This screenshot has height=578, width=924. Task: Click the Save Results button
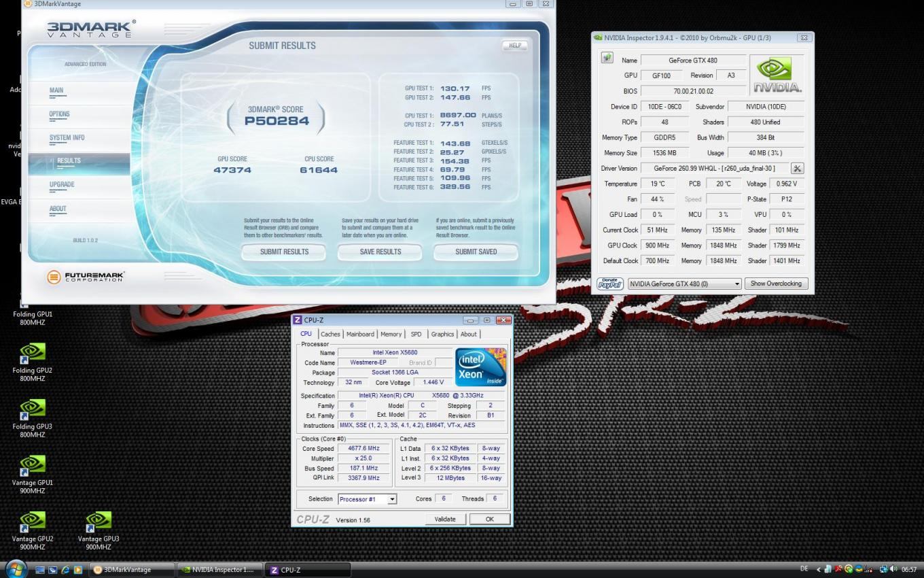click(380, 252)
